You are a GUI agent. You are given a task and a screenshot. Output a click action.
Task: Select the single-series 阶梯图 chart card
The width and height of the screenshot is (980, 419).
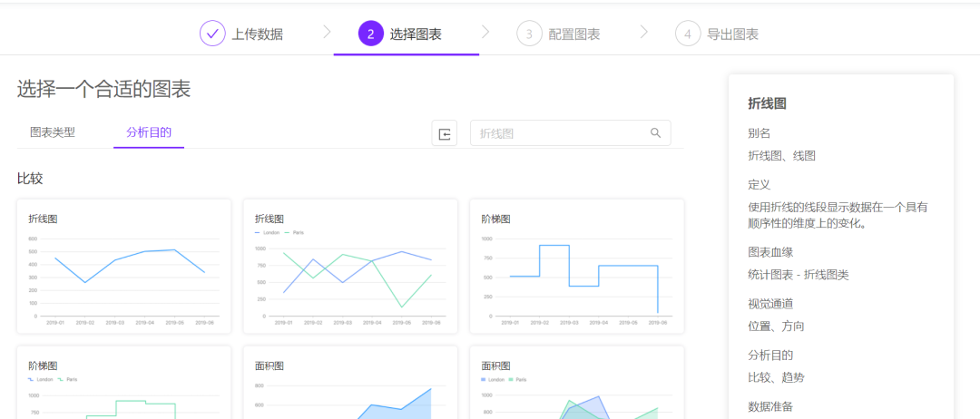pos(576,267)
